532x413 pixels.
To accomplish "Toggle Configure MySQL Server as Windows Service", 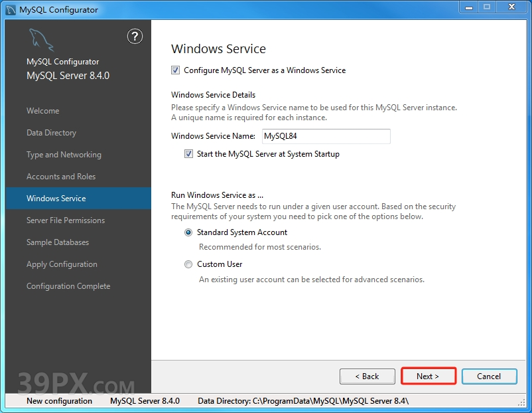I will pyautogui.click(x=176, y=70).
